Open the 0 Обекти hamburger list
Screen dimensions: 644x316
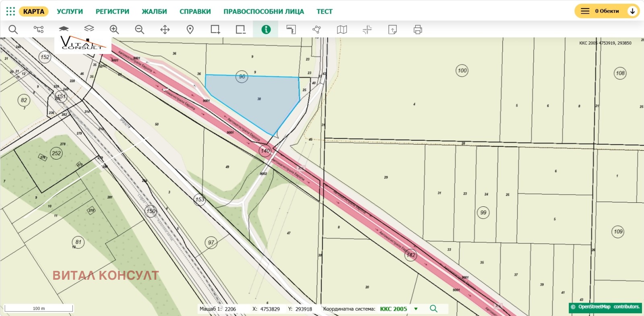(585, 11)
